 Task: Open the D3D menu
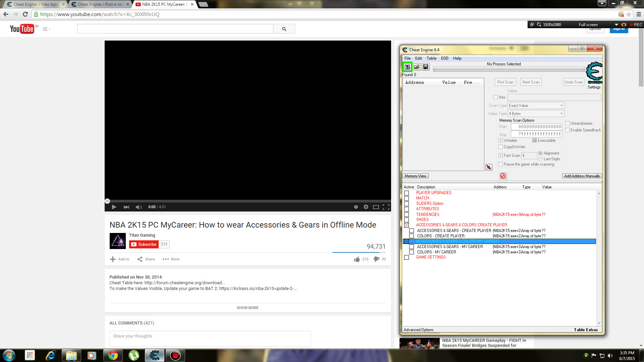(x=444, y=58)
